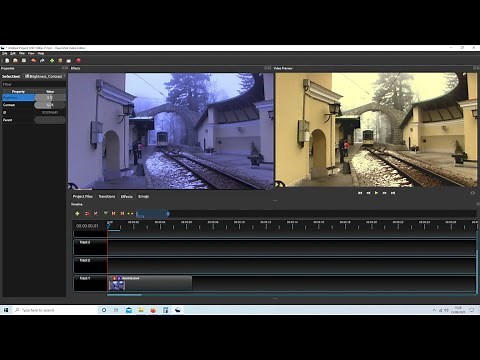
Task: Click the Value column header
Action: point(50,91)
